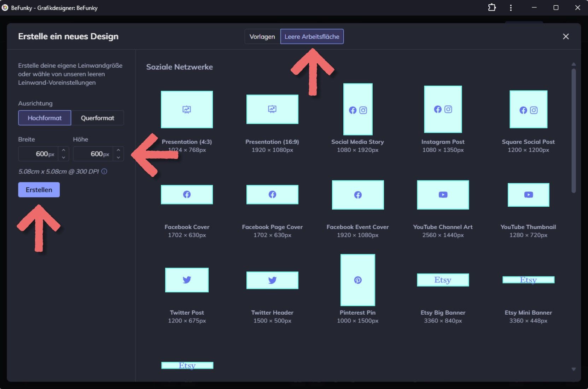Choose the Pinterest Pin preset
This screenshot has height=389, width=588.
click(x=358, y=280)
